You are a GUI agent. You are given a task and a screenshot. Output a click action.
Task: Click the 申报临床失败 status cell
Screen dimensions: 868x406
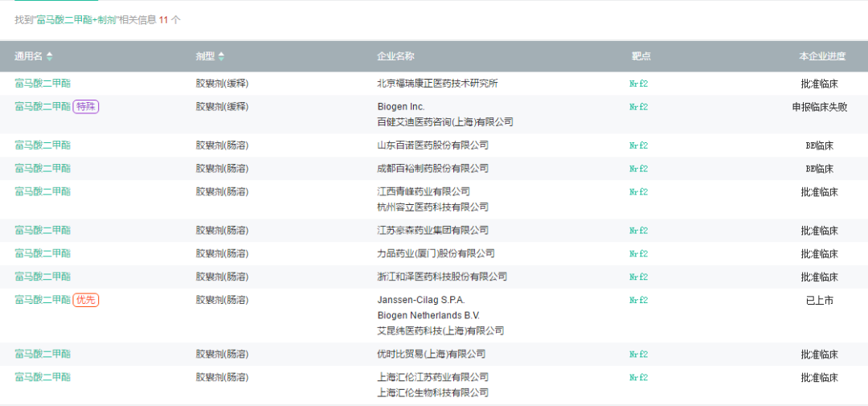click(819, 107)
